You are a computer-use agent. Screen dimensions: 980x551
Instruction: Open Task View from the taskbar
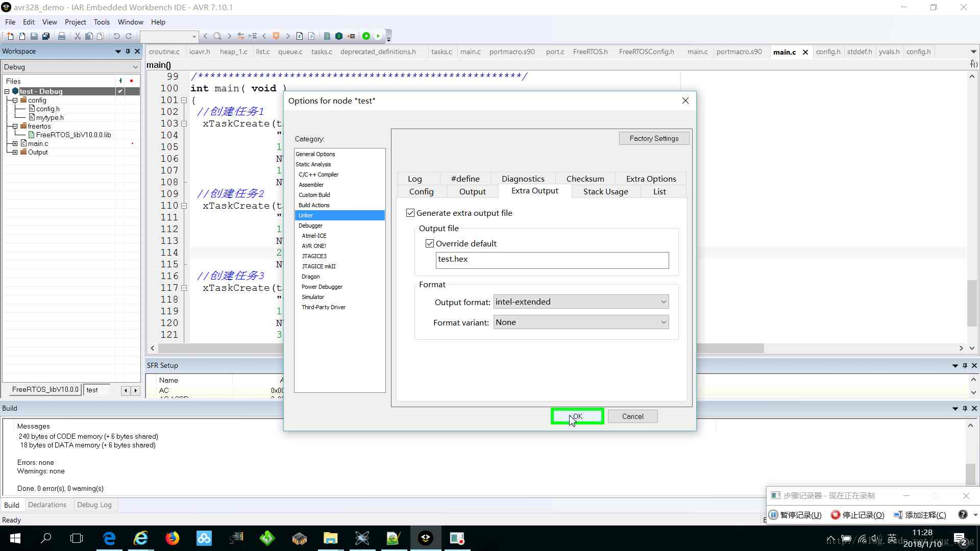pyautogui.click(x=77, y=538)
